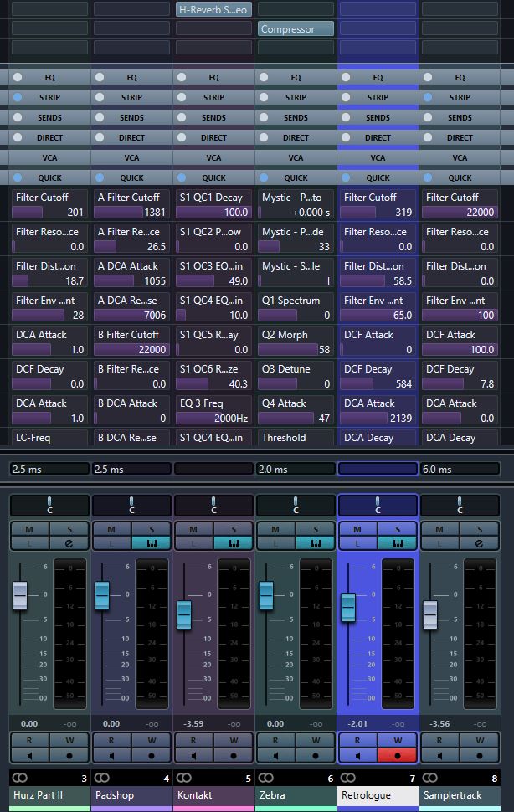Disable record enable on Retrologue channel
Viewport: 514px width, 812px height.
398,754
